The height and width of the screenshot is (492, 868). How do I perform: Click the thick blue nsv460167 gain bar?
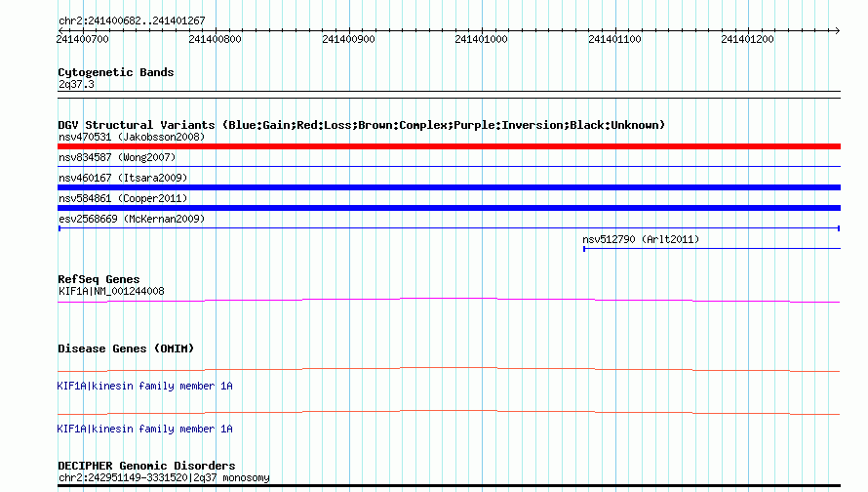click(x=449, y=187)
